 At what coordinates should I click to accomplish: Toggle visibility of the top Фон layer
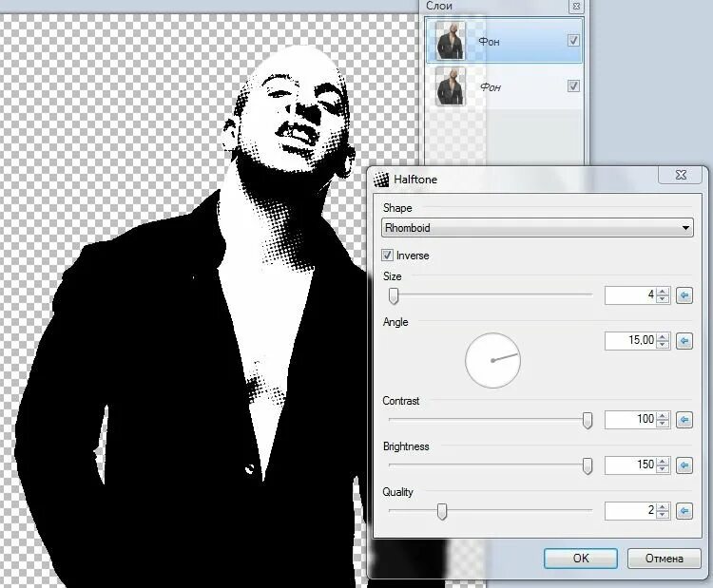(573, 41)
